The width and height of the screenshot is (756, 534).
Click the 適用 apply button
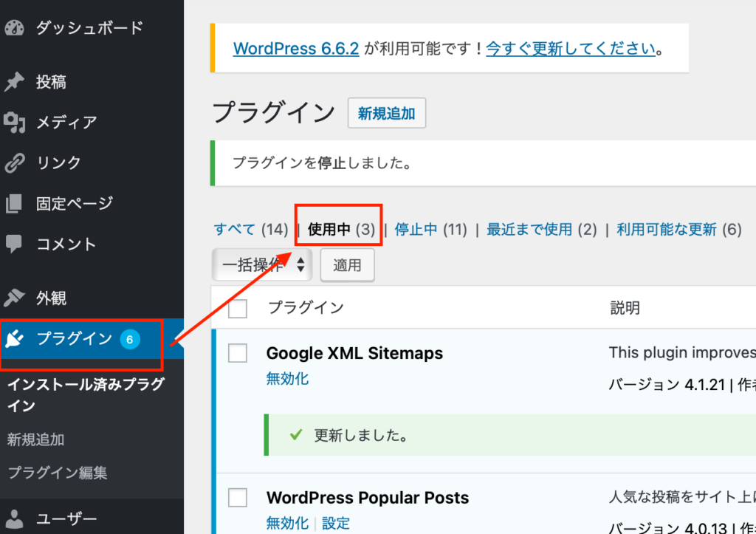(347, 265)
